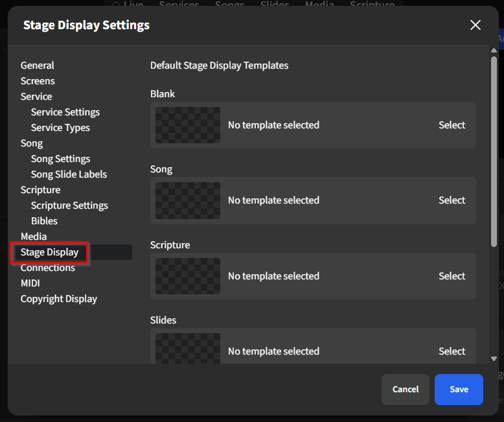The height and width of the screenshot is (422, 504).
Task: Click the Scripture template thumbnail preview
Action: (188, 276)
